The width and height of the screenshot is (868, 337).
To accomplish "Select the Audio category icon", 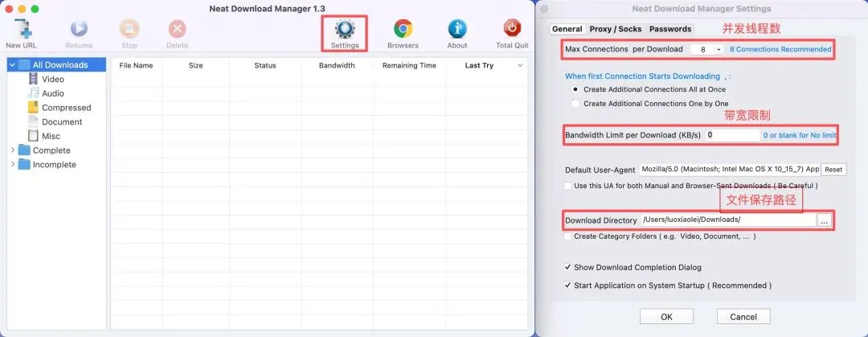I will 33,93.
